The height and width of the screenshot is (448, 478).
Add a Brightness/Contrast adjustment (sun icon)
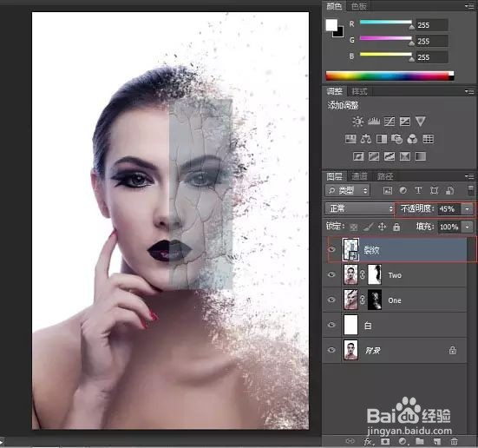[x=357, y=122]
